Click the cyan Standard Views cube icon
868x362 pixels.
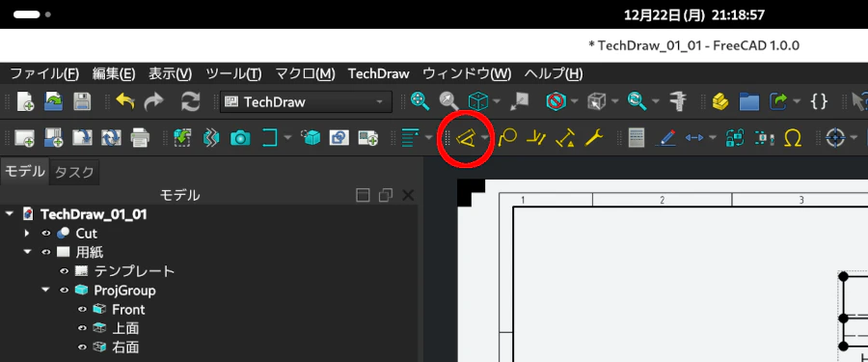(477, 101)
